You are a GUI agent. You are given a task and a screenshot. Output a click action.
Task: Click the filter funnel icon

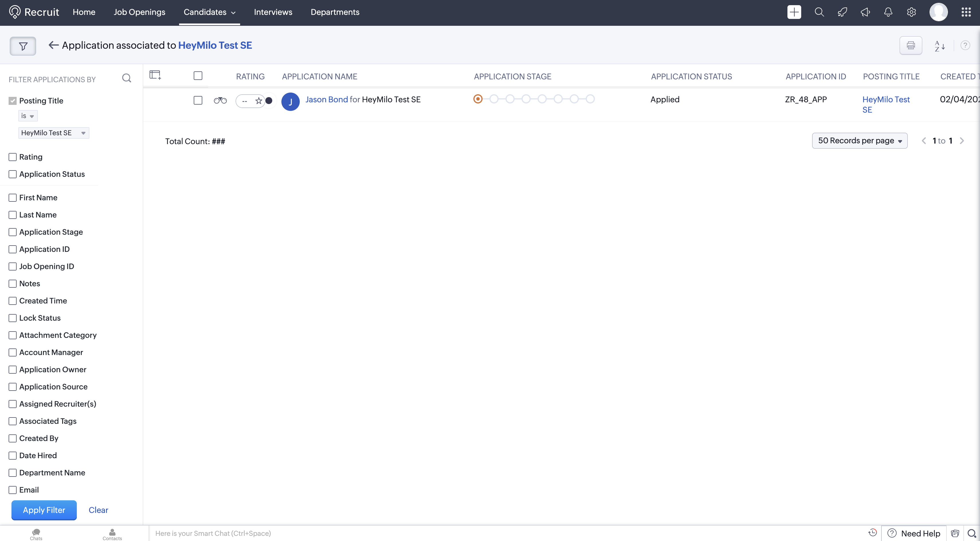(x=23, y=46)
